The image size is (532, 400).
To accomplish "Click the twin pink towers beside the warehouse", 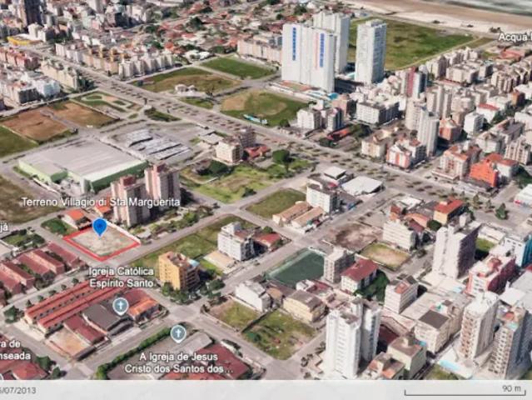I will tap(146, 192).
